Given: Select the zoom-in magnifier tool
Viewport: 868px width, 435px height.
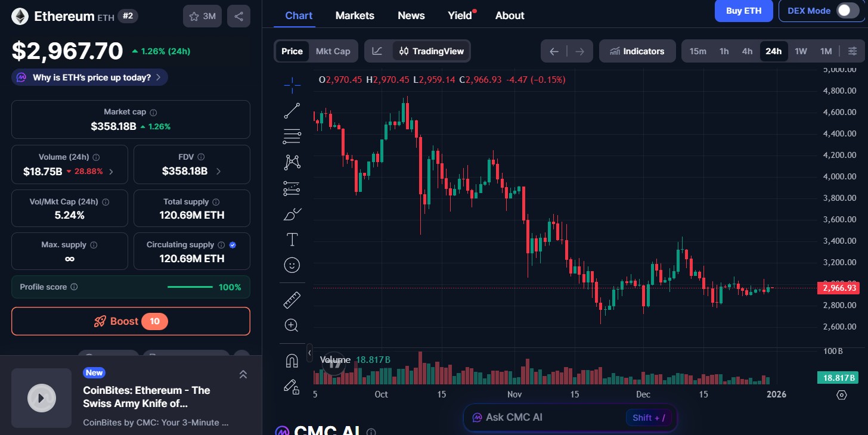Looking at the screenshot, I should 292,325.
